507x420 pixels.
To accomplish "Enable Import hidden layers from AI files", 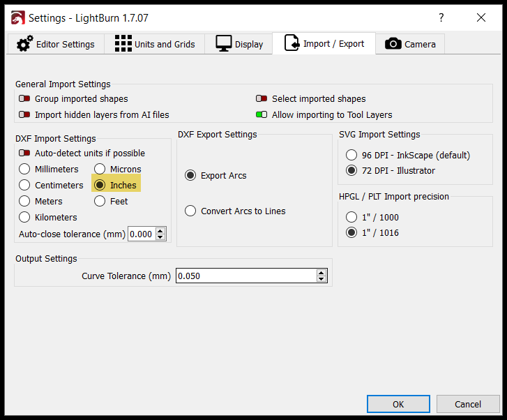I will click(x=24, y=114).
